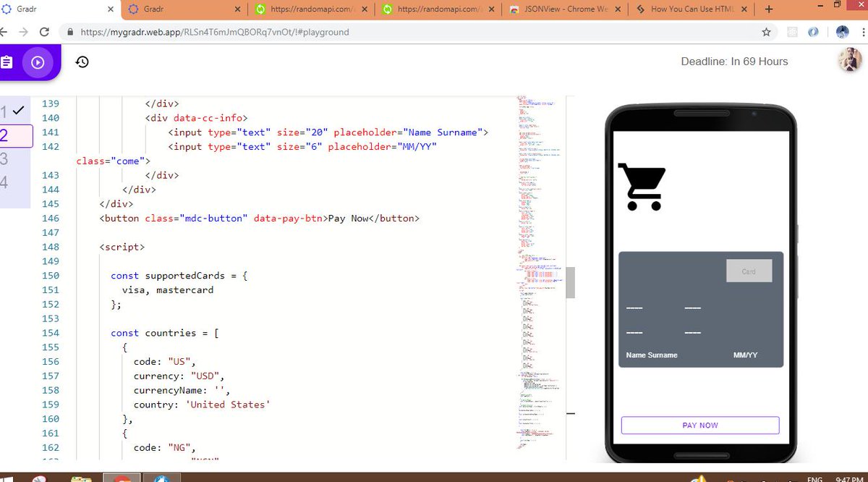This screenshot has height=482, width=868.
Task: View site info via the padlock icon
Action: click(71, 33)
